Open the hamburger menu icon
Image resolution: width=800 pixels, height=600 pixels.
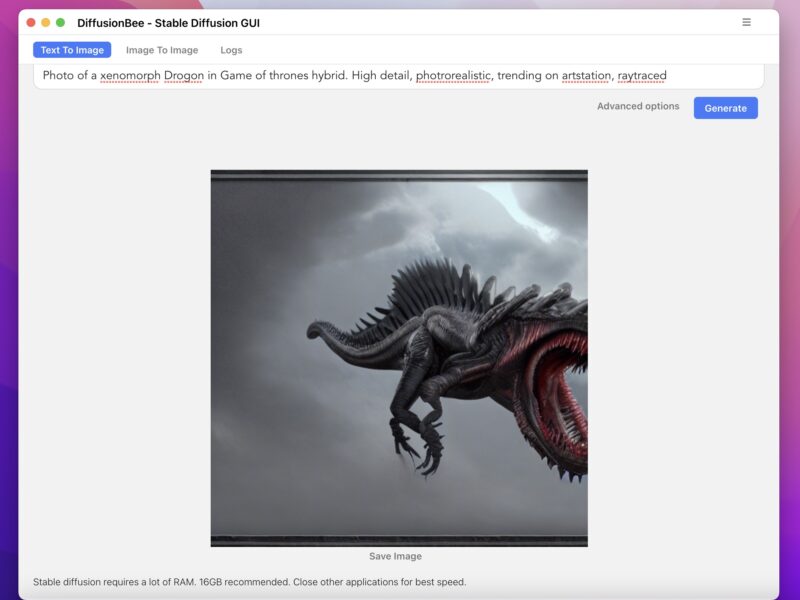(x=746, y=22)
